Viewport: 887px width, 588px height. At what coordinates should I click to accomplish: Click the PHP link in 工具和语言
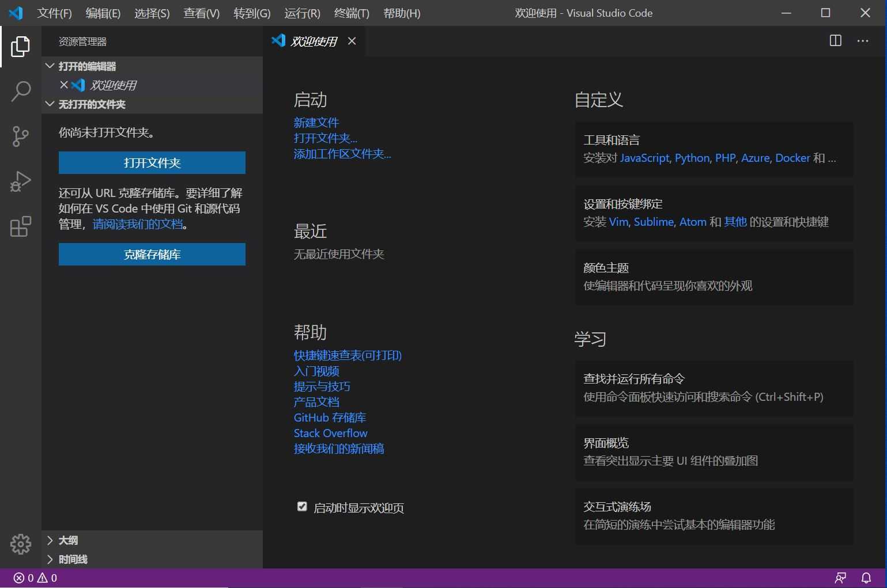click(x=725, y=158)
